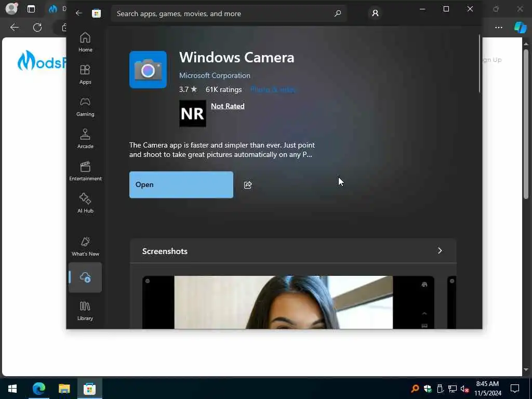532x399 pixels.
Task: Open File Explorer from the taskbar
Action: [x=64, y=389]
